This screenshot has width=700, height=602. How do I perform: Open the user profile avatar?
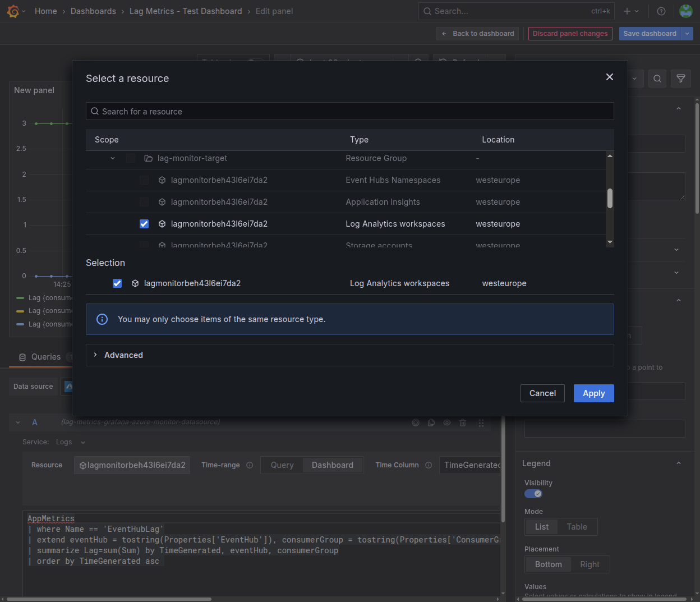coord(685,11)
